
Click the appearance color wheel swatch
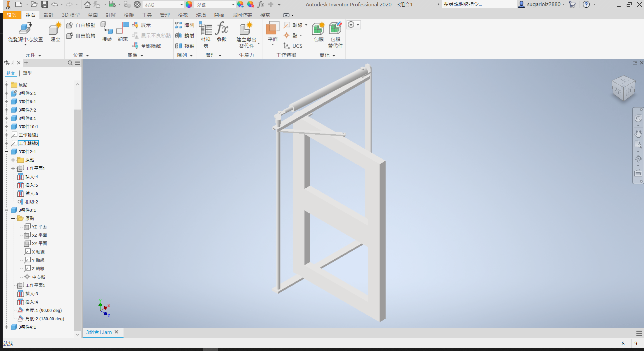coord(189,4)
